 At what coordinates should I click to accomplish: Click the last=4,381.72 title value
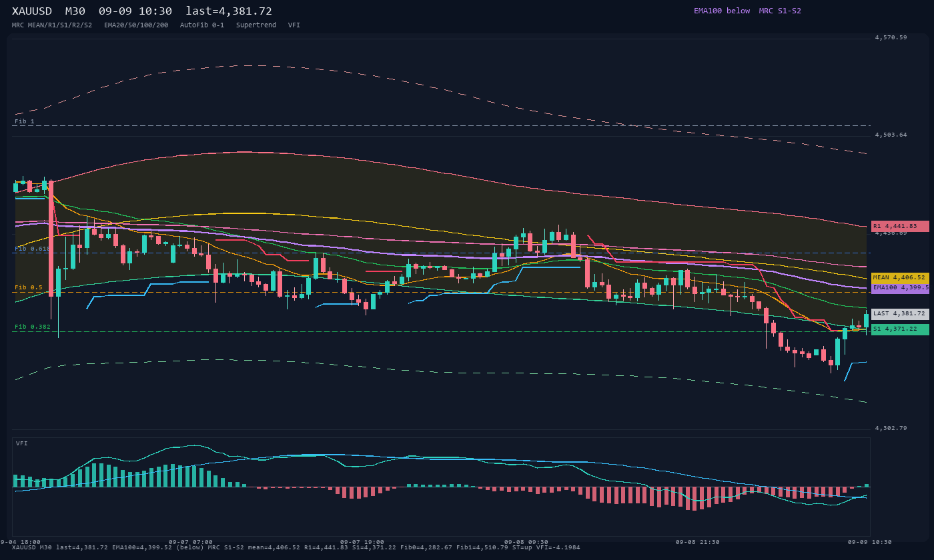click(229, 11)
